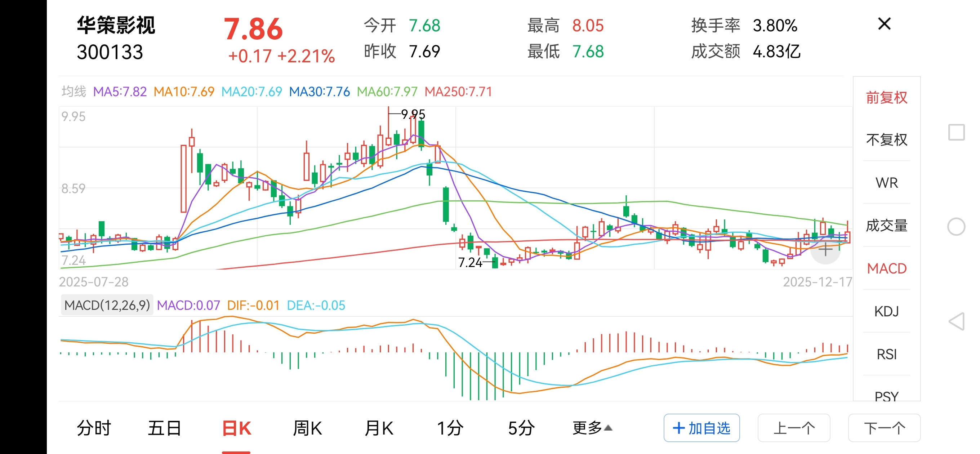Tap the Android home circle icon
Screen dimensions: 980x454
click(x=956, y=227)
